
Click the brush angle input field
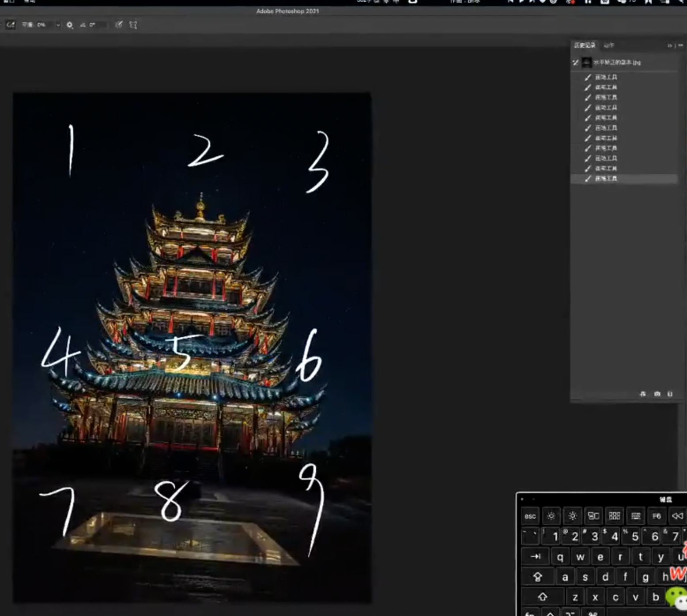[97, 25]
